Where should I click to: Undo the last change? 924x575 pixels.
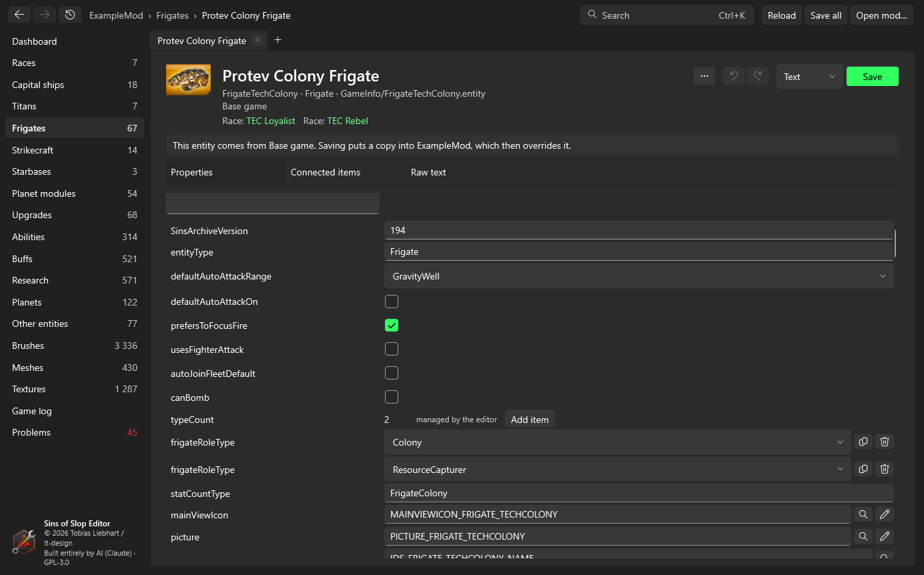tap(734, 76)
